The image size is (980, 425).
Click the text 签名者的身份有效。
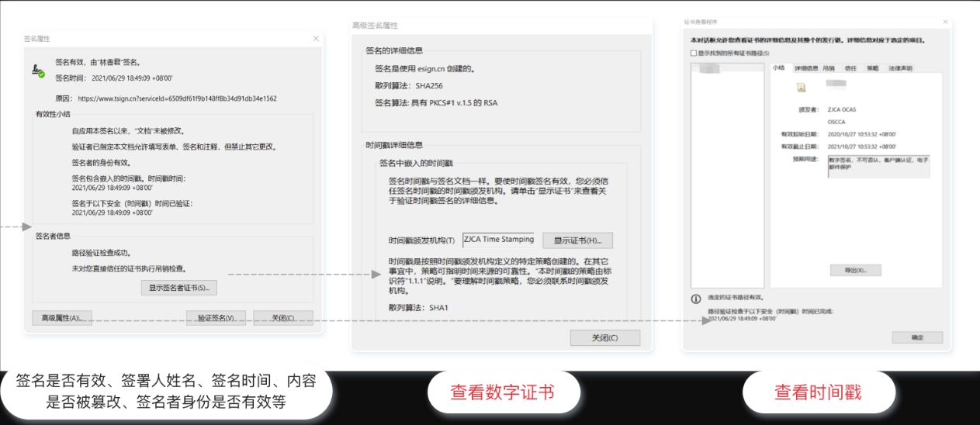101,163
